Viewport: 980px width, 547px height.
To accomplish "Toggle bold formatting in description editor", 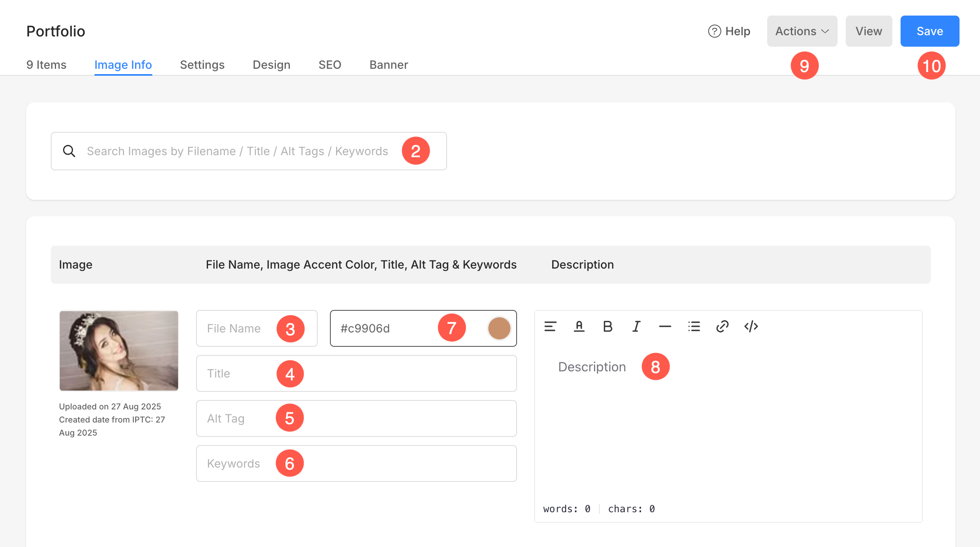I will pos(607,326).
